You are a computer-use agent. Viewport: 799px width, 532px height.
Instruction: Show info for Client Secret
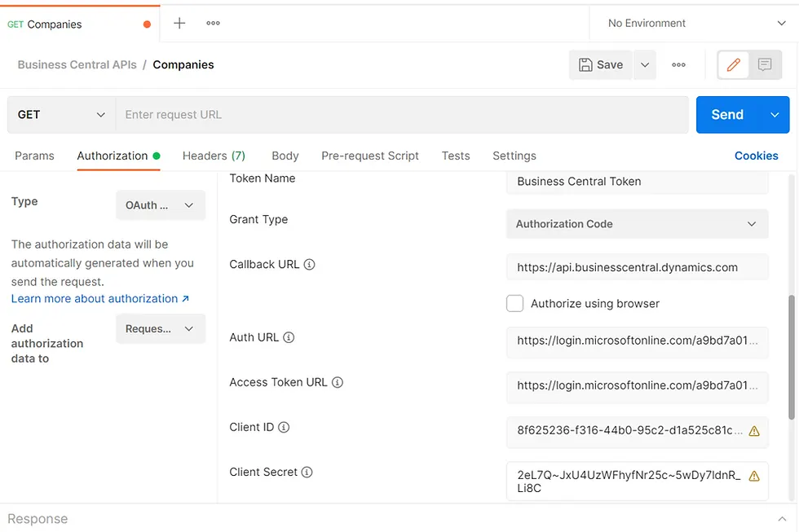pos(307,472)
